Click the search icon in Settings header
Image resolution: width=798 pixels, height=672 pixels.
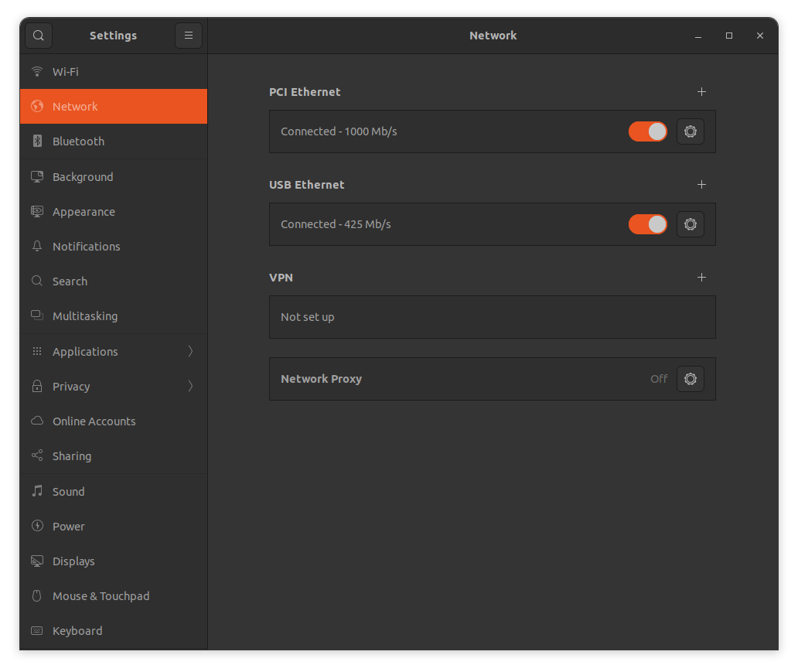pyautogui.click(x=38, y=36)
